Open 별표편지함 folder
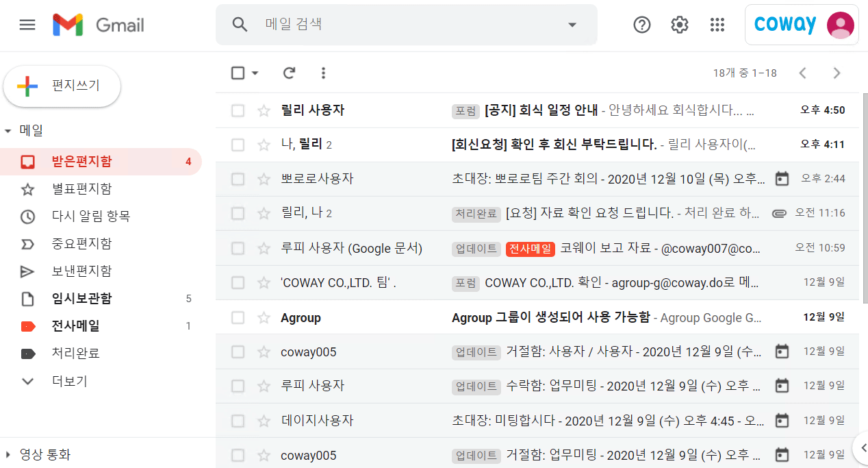 click(x=101, y=189)
